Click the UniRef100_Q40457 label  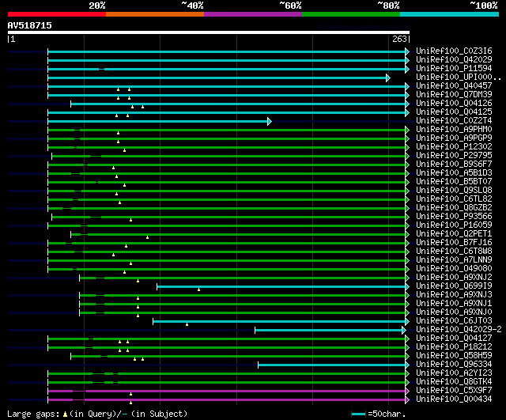[454, 86]
